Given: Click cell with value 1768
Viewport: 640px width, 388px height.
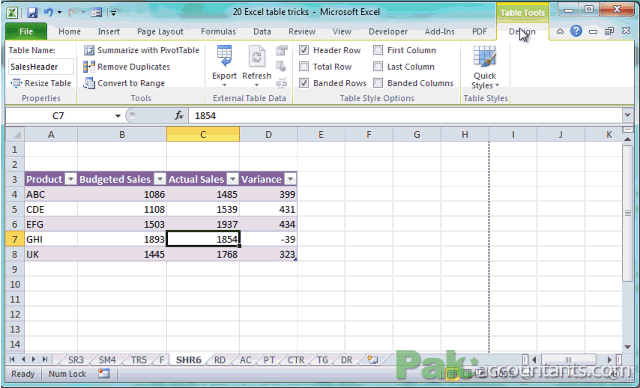Looking at the screenshot, I should click(x=203, y=254).
